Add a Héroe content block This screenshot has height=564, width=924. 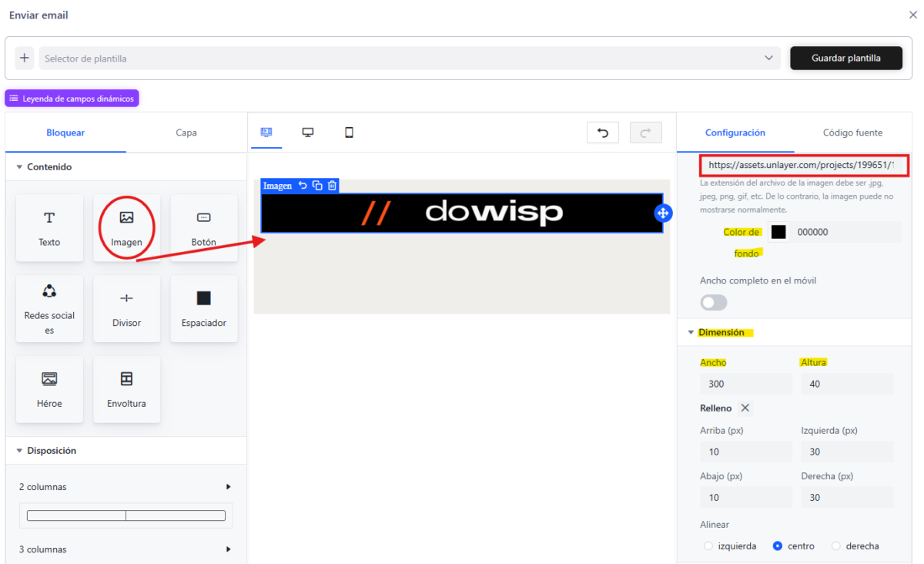pyautogui.click(x=49, y=389)
